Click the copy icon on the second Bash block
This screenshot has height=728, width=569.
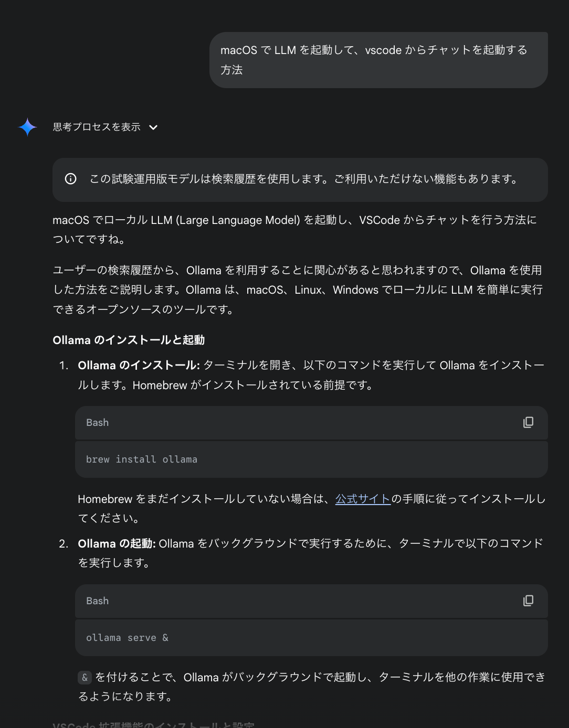[x=529, y=601]
